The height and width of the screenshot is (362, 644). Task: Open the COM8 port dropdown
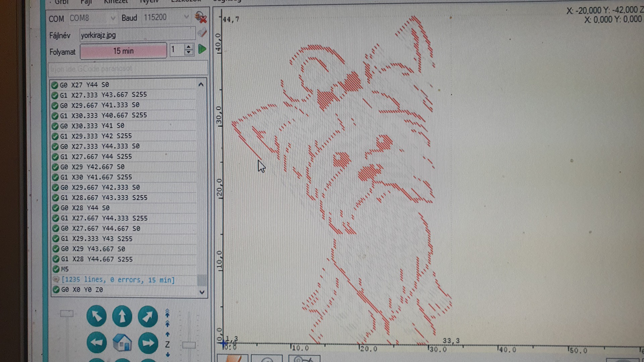113,18
